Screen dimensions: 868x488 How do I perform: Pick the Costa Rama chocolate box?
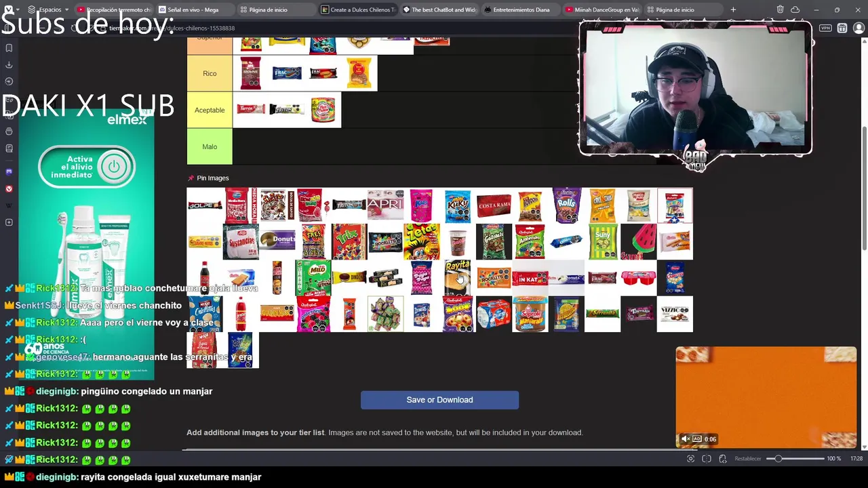pyautogui.click(x=494, y=205)
